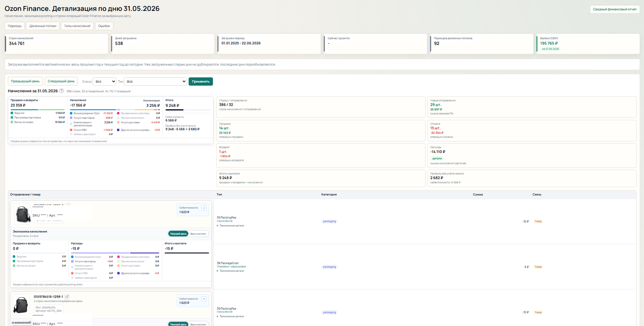Click the Строки / отправления 386 / 32 tile
Image resolution: width=644 pixels, height=326 pixels.
coord(321,107)
